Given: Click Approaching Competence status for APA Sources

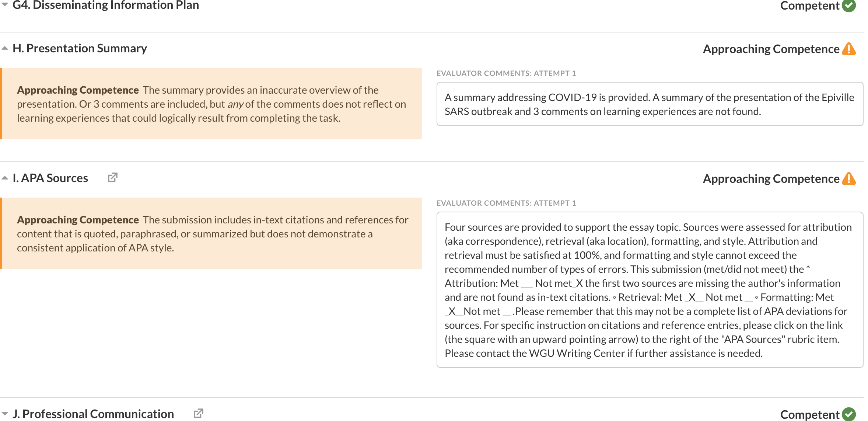Looking at the screenshot, I should click(x=771, y=179).
